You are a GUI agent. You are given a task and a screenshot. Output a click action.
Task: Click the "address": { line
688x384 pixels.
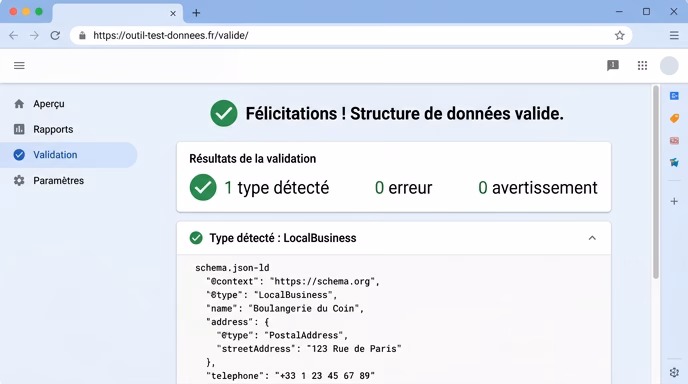click(237, 322)
